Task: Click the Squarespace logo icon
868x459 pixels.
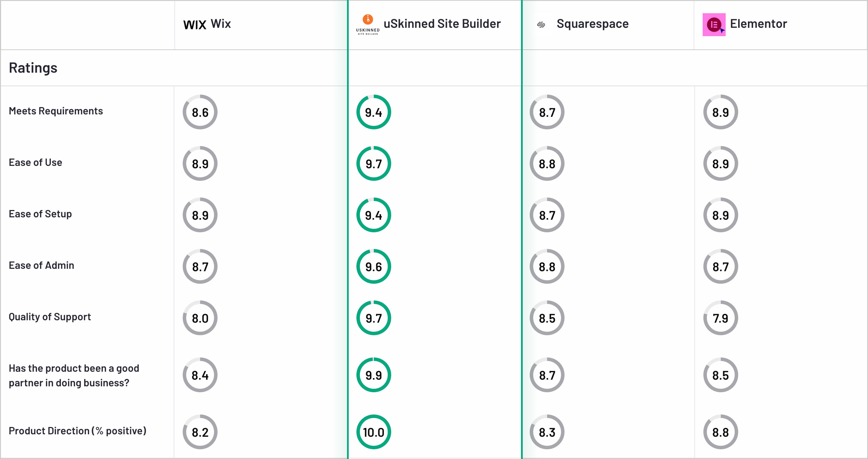Action: click(541, 25)
